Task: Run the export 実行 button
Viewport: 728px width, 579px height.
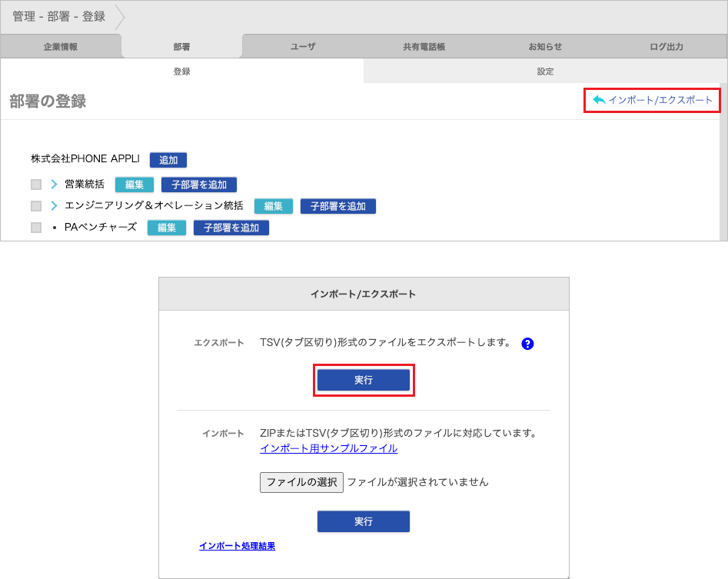Action: (x=364, y=380)
